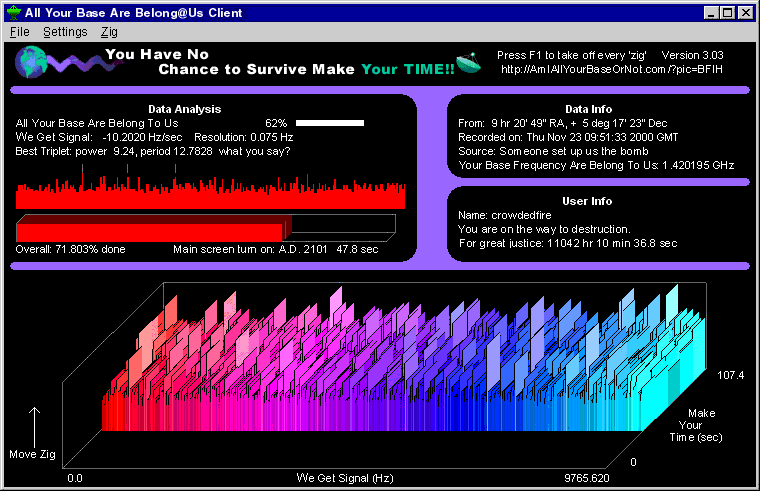
Task: Click 'Resolution: 0.075 Hz' text
Action: (244, 137)
